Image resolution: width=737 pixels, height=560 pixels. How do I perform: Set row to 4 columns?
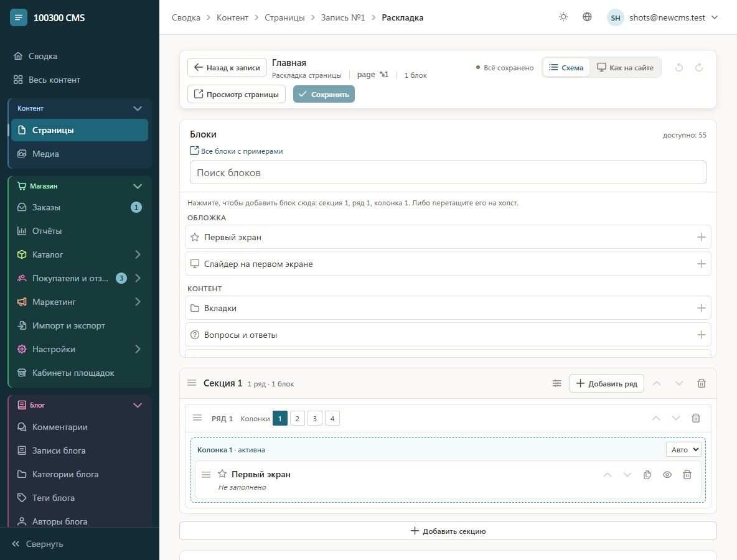(332, 419)
